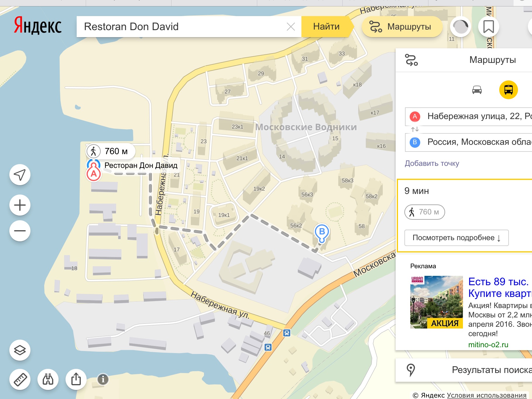Open the bookmarks icon button
532x399 pixels.
point(488,27)
